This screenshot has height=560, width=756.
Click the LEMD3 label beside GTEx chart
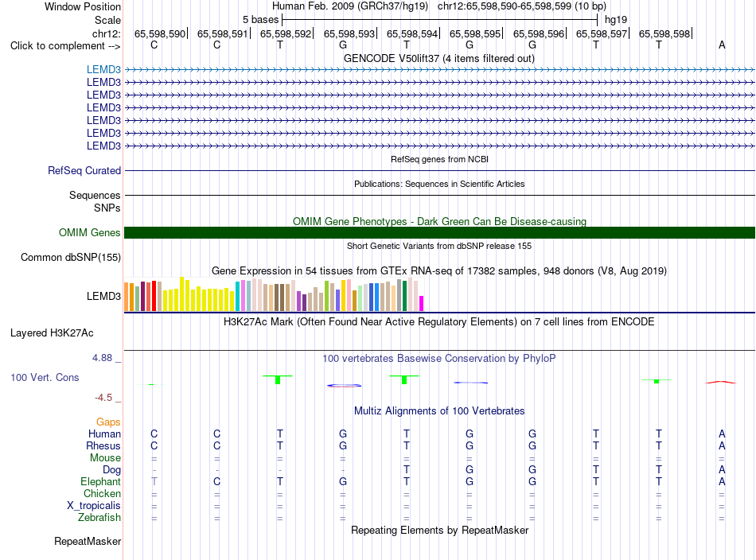point(103,297)
